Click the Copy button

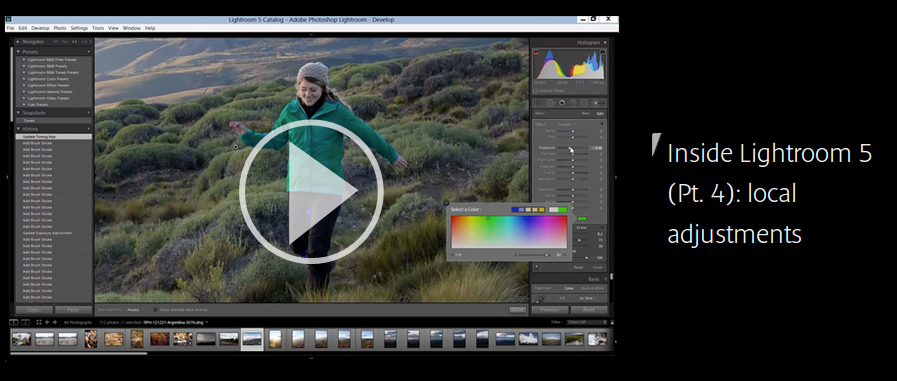click(34, 309)
